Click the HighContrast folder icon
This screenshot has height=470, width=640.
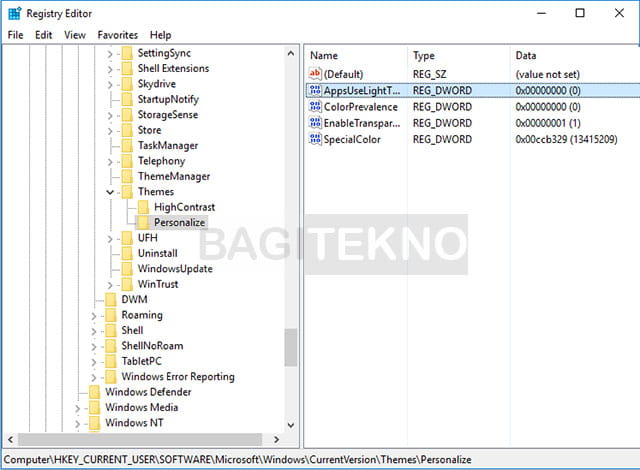click(x=144, y=207)
